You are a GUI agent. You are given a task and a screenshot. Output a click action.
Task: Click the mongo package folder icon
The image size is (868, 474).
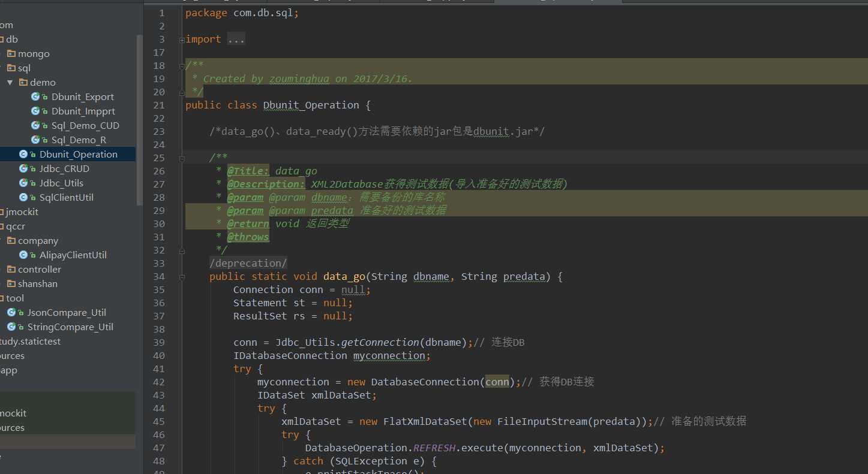click(x=11, y=53)
